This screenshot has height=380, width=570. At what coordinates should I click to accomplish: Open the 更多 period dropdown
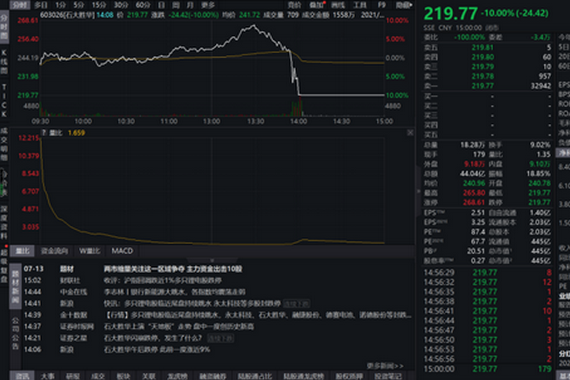[x=208, y=5]
